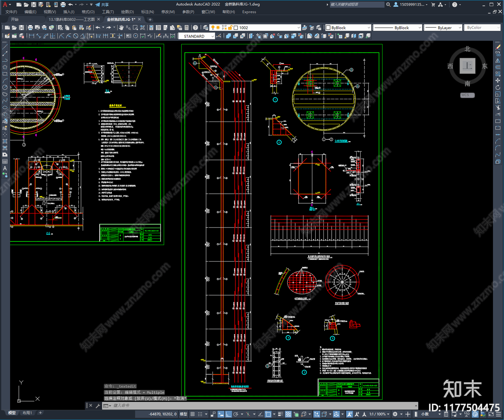Click the search magnifier icon in title bar
The height and width of the screenshot is (420, 504).
click(x=388, y=4)
